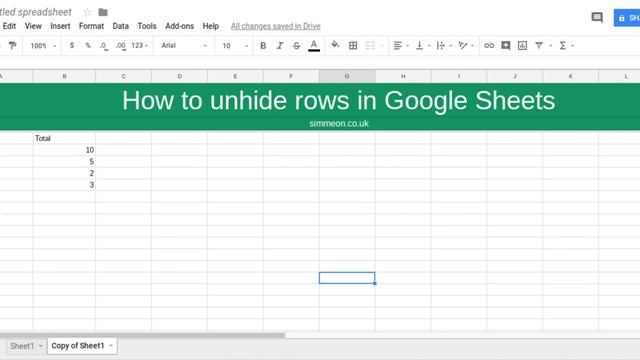Screen dimensions: 640x360
Task: Insert a link with chain icon
Action: pos(489,46)
